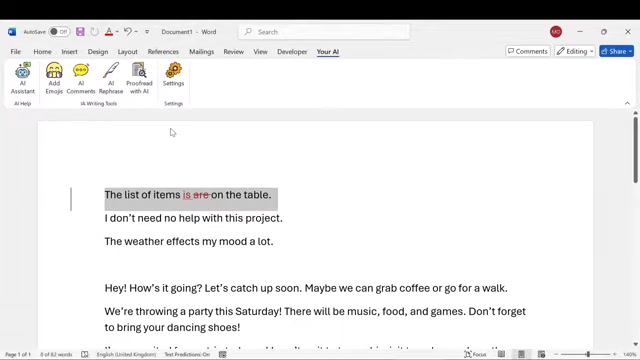Switch to the Insert tab
The image size is (640, 360).
click(x=69, y=52)
